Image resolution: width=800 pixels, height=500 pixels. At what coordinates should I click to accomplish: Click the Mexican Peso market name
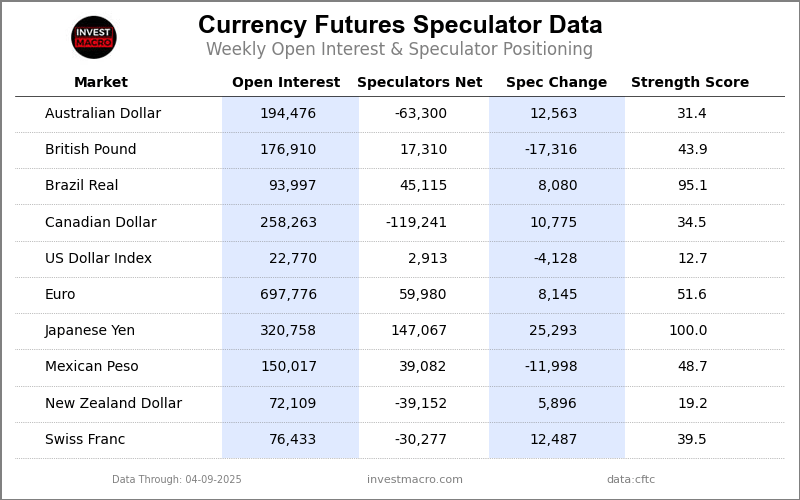click(x=92, y=367)
